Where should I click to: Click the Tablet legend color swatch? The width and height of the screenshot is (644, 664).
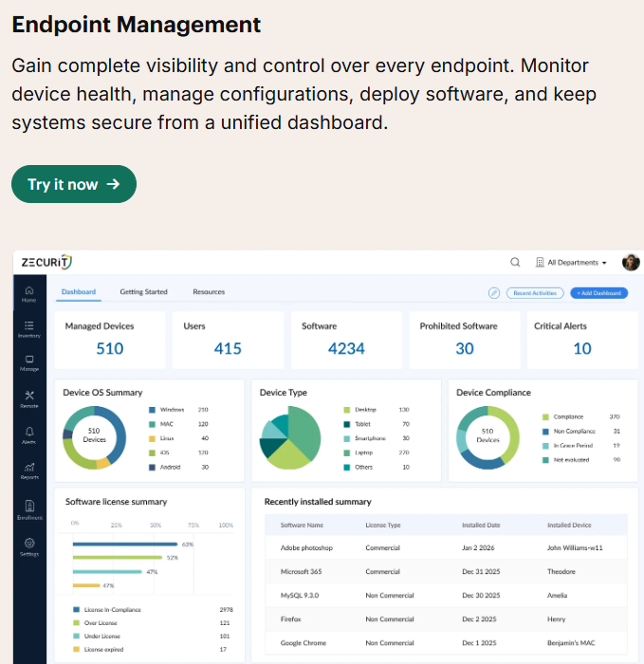click(x=347, y=424)
